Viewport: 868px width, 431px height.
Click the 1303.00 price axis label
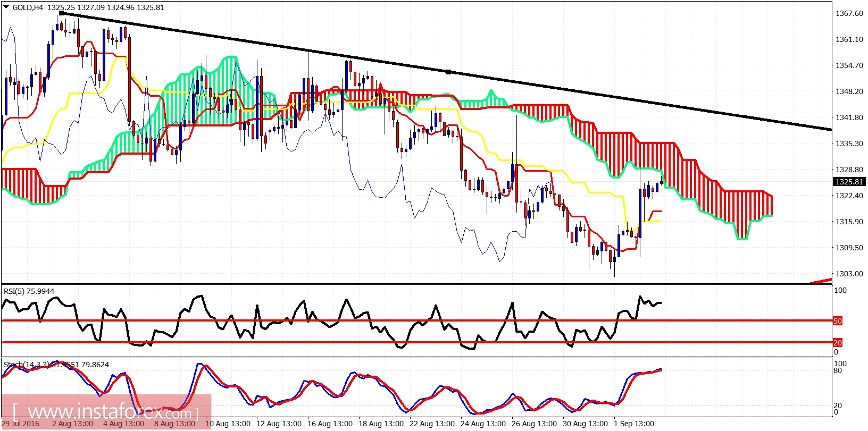coord(849,274)
